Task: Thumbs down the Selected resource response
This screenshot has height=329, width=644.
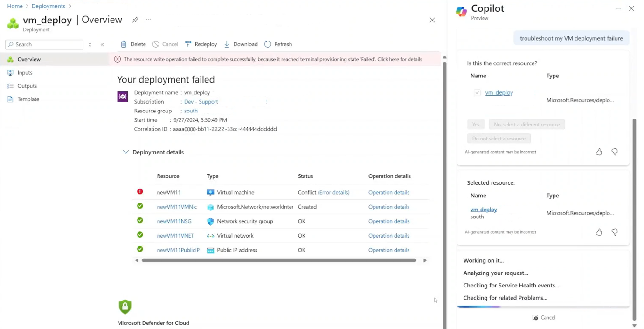Action: pyautogui.click(x=615, y=232)
